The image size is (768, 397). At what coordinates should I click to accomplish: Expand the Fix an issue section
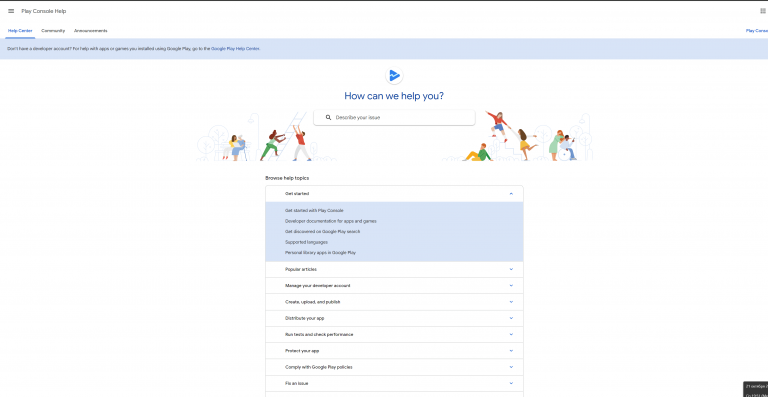click(x=394, y=383)
